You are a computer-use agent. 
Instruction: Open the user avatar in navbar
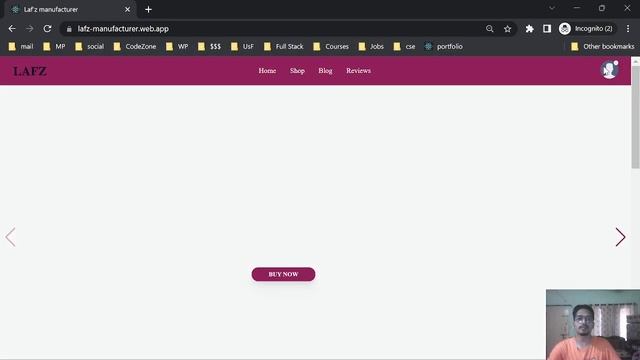coord(609,70)
